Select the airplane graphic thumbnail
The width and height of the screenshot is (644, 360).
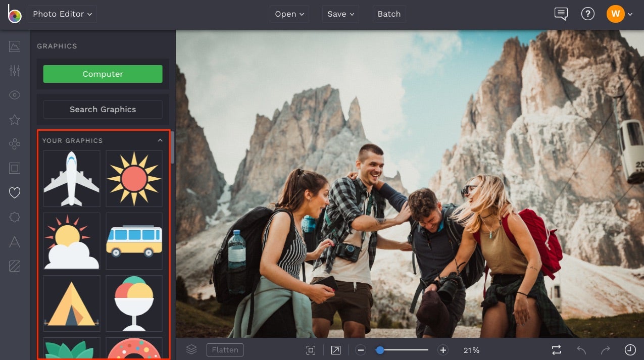[71, 179]
